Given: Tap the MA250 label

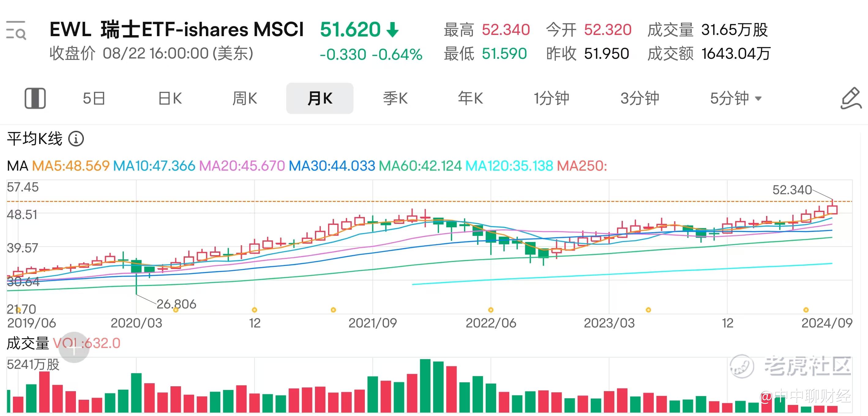Looking at the screenshot, I should 582,166.
